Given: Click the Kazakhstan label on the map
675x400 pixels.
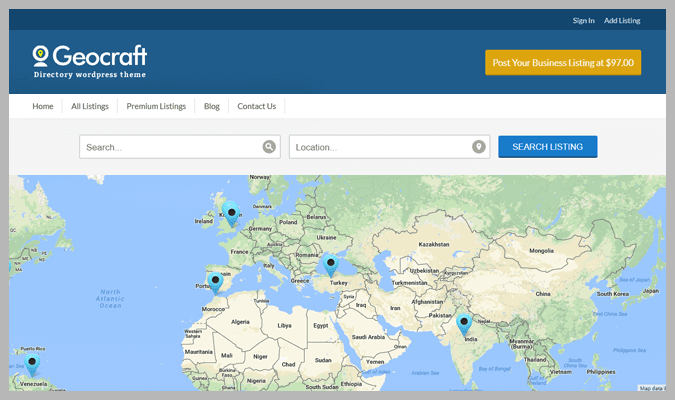Looking at the screenshot, I should pyautogui.click(x=434, y=244).
